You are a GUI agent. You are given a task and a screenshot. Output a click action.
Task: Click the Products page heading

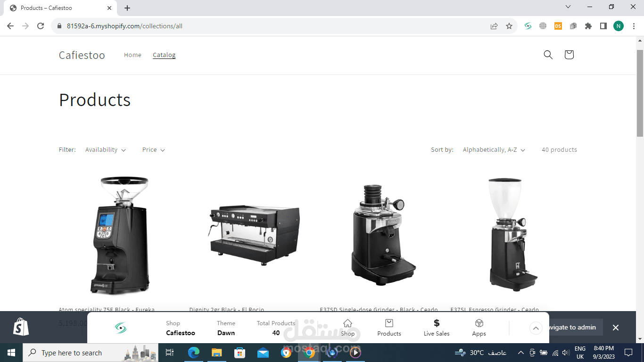(x=95, y=100)
